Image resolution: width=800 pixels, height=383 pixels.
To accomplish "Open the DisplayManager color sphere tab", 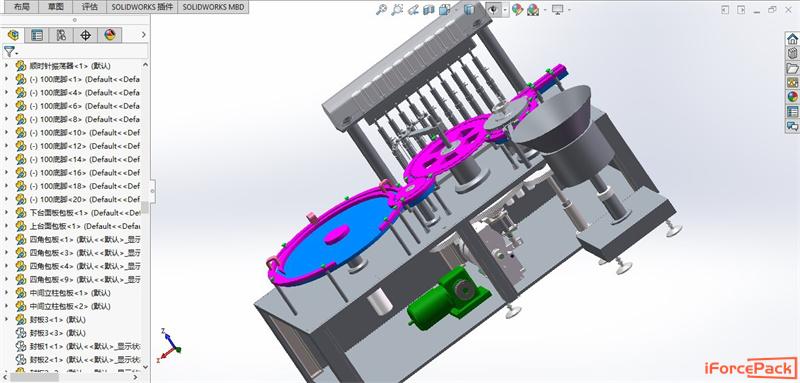I will tap(110, 35).
